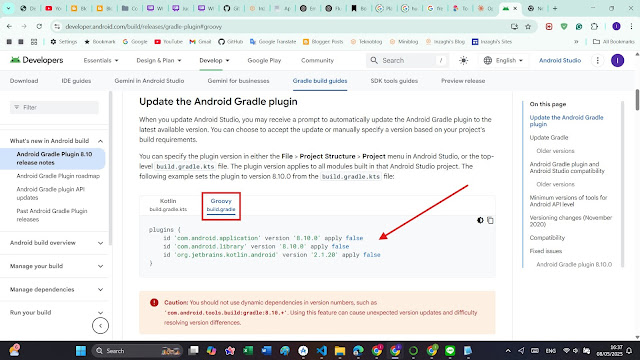The width and height of the screenshot is (640, 360).
Task: Open the Design & Plan dropdown menu
Action: click(x=159, y=60)
